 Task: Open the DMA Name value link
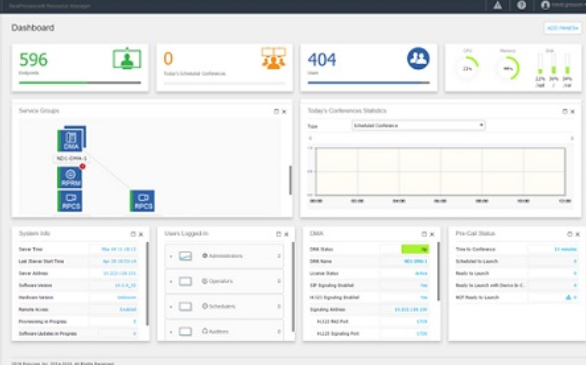click(x=416, y=262)
